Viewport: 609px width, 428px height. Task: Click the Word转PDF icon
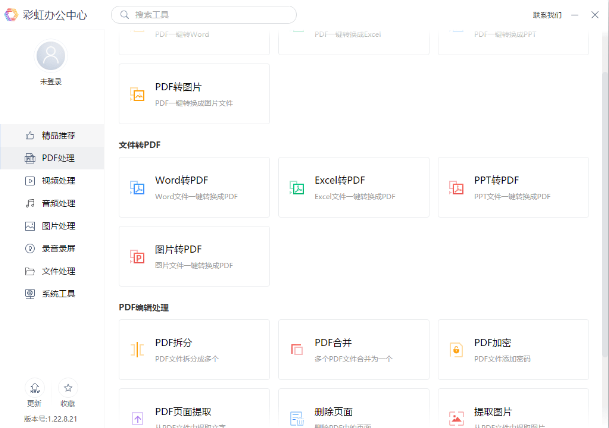(x=138, y=187)
